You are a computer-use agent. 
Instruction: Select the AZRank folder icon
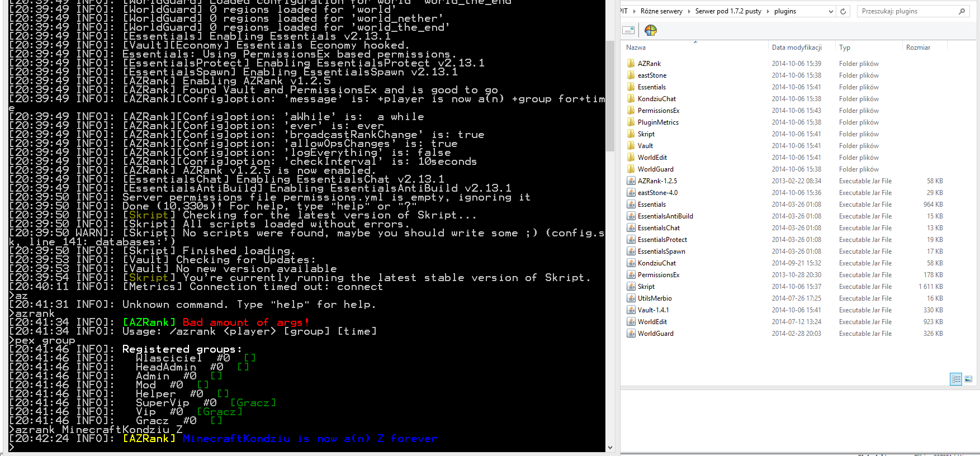(x=631, y=64)
